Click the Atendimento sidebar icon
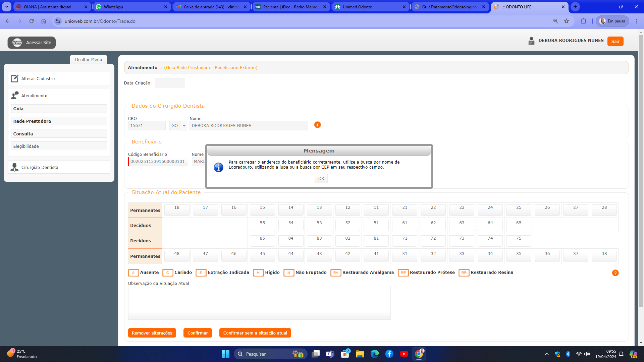The image size is (644, 362). (x=14, y=96)
